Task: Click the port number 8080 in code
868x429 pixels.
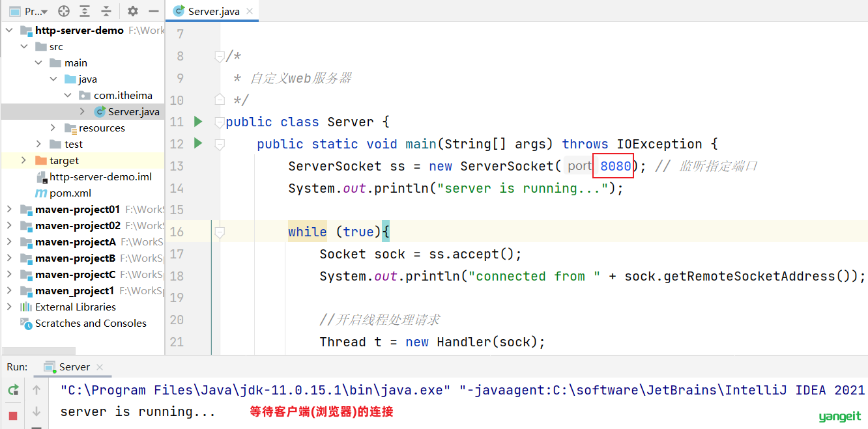Action: (x=616, y=166)
